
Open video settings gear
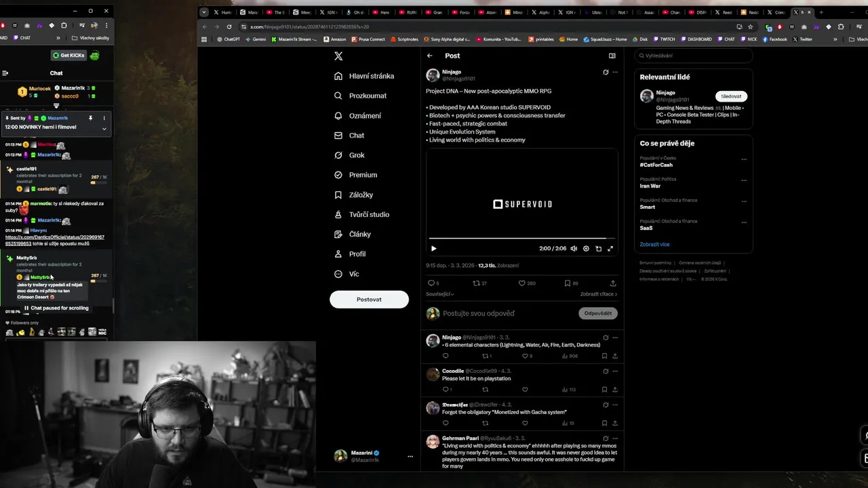(586, 249)
